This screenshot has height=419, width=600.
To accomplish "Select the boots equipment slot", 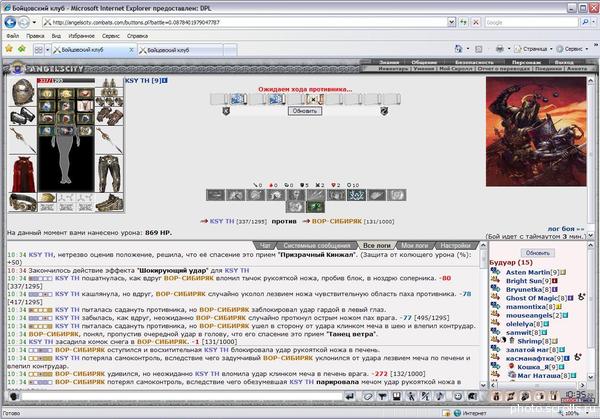I will pyautogui.click(x=109, y=202).
